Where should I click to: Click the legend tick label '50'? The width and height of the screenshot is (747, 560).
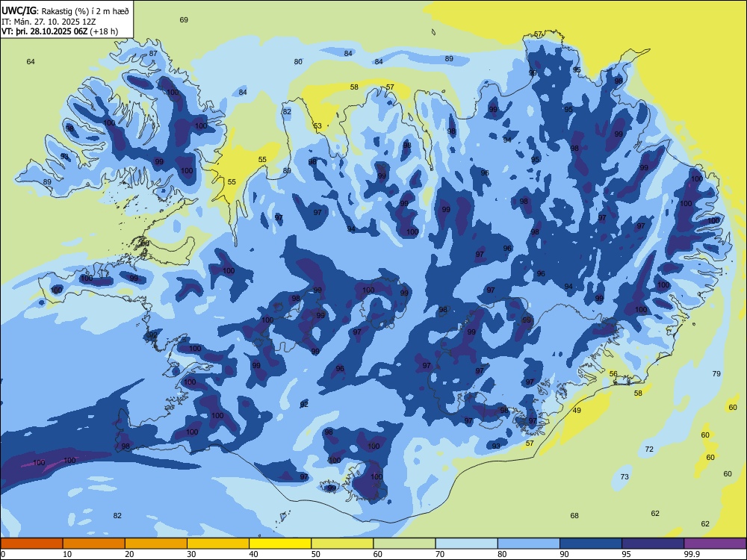[315, 554]
